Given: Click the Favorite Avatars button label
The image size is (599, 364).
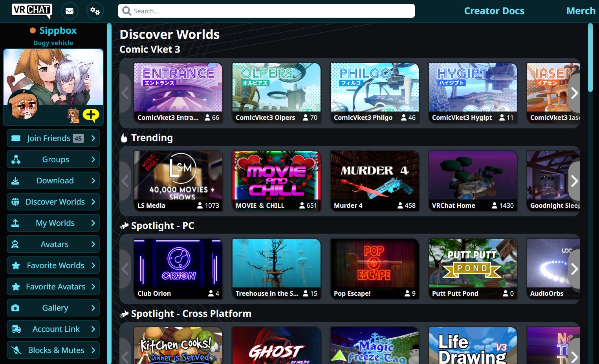Looking at the screenshot, I should [x=55, y=287].
